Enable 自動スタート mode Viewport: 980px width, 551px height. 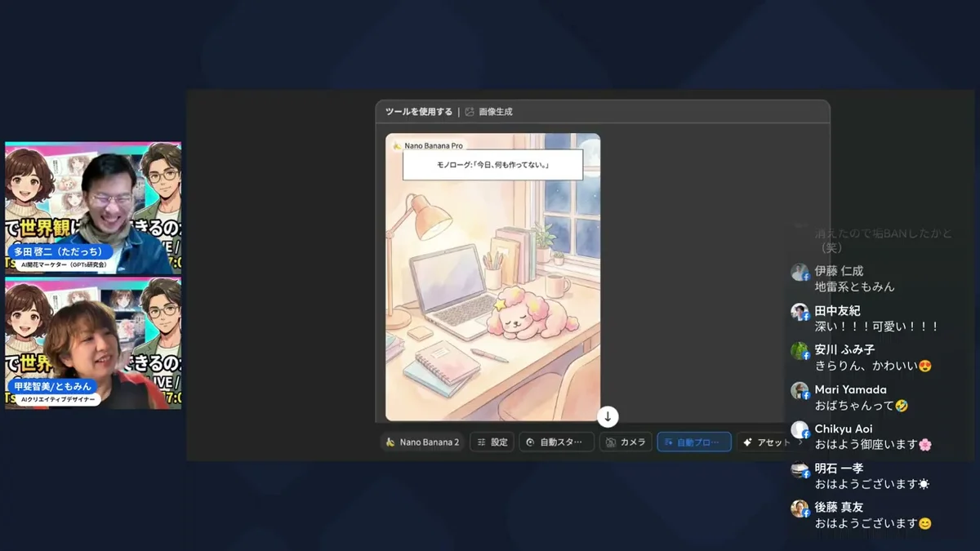tap(555, 442)
